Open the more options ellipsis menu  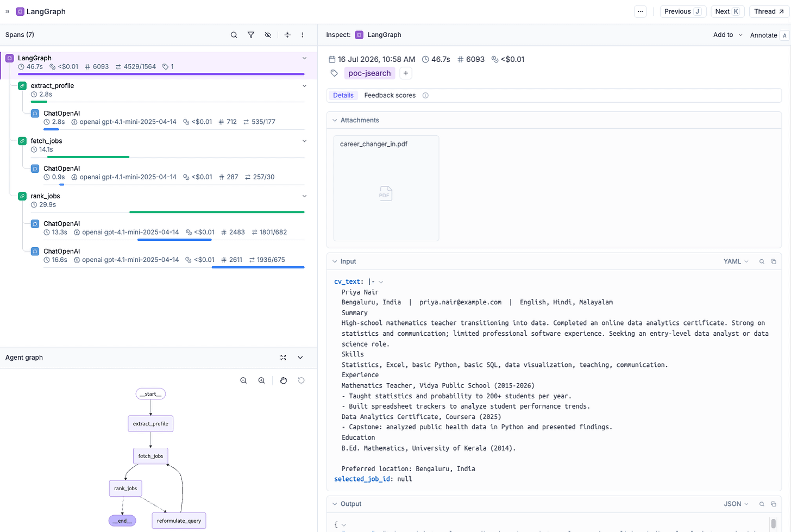pyautogui.click(x=641, y=11)
